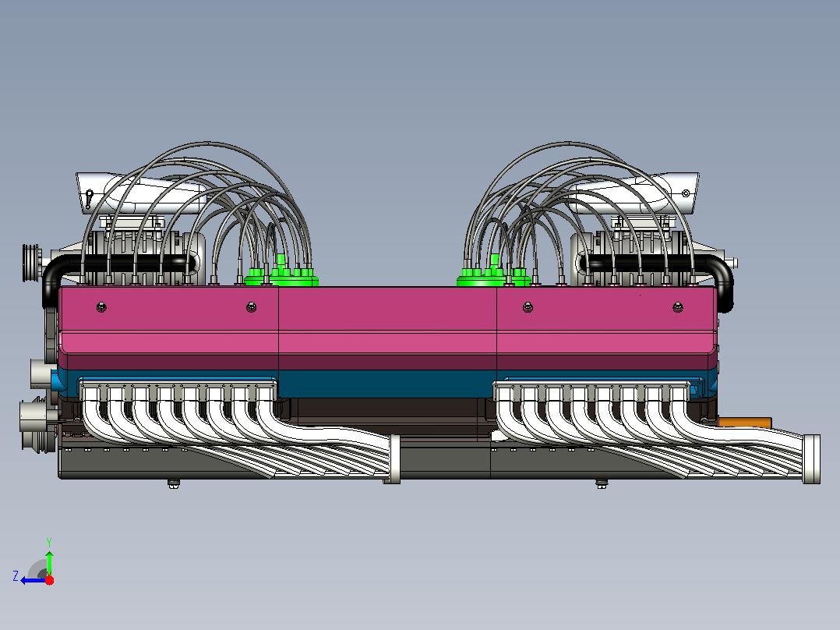Click the orange component near right exhaust

pos(745,423)
